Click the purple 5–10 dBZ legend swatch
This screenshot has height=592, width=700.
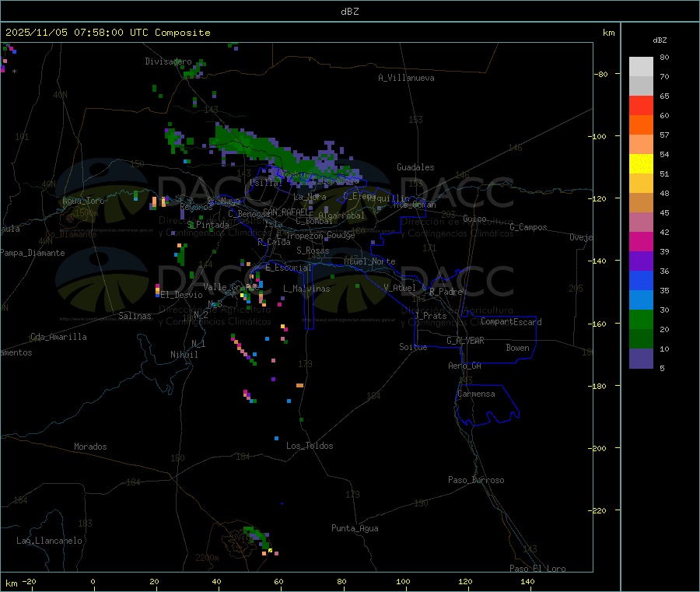pyautogui.click(x=641, y=359)
